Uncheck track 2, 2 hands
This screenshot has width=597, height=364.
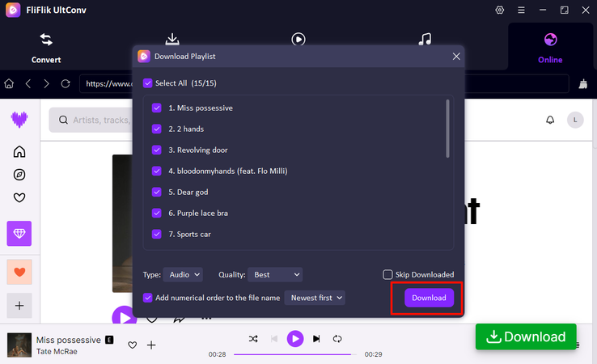click(156, 129)
